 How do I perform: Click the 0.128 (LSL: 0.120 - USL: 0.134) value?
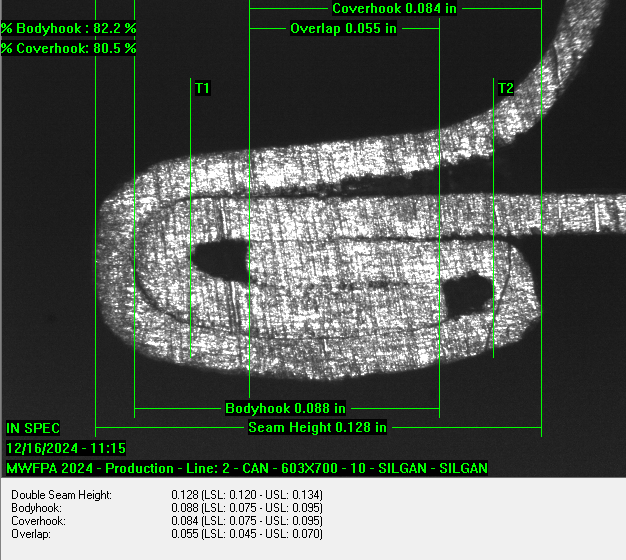(247, 495)
